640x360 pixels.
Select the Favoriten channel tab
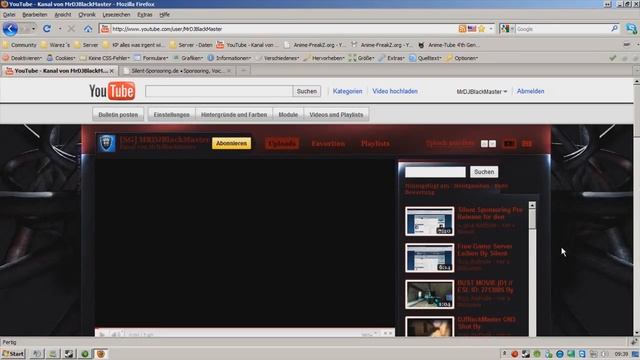[x=328, y=144]
